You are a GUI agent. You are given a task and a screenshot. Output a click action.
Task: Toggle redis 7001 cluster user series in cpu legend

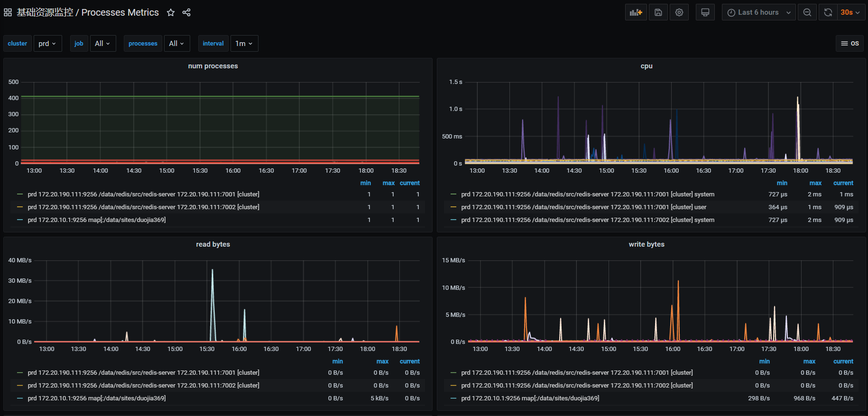pyautogui.click(x=583, y=207)
